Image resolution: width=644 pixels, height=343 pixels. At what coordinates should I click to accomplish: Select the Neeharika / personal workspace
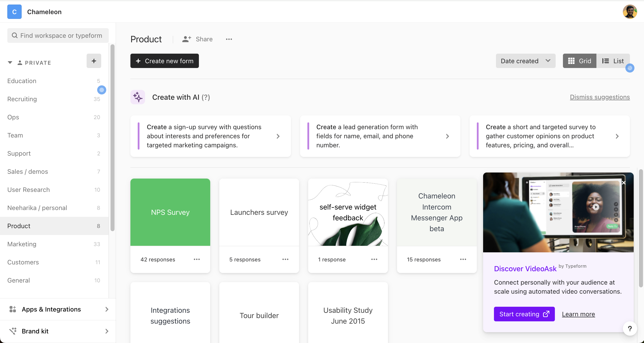point(54,208)
